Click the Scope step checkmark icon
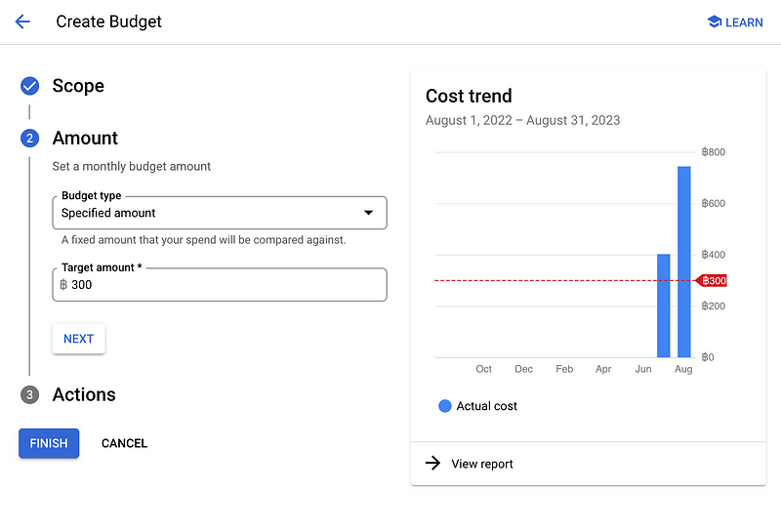Image resolution: width=781 pixels, height=532 pixels. click(29, 86)
